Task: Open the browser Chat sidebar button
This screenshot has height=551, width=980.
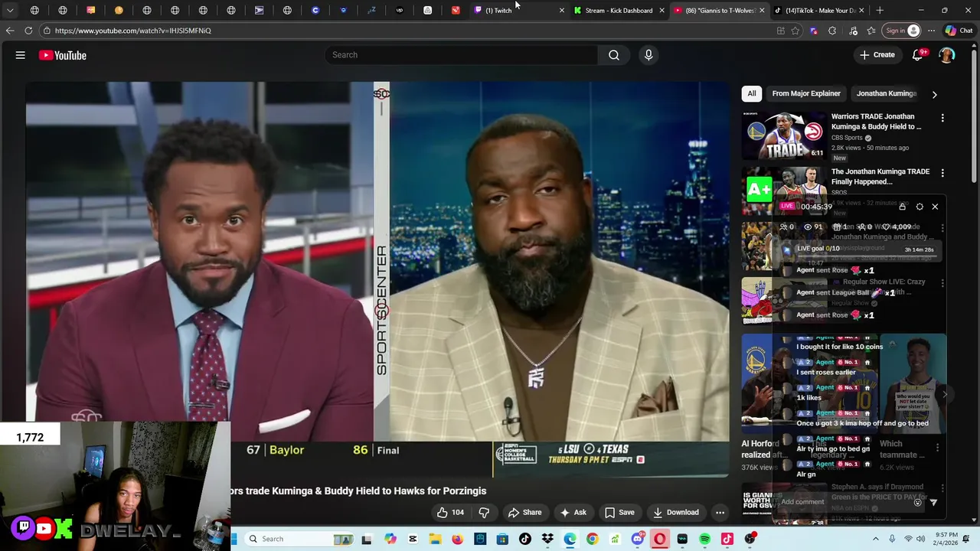Action: (x=958, y=31)
